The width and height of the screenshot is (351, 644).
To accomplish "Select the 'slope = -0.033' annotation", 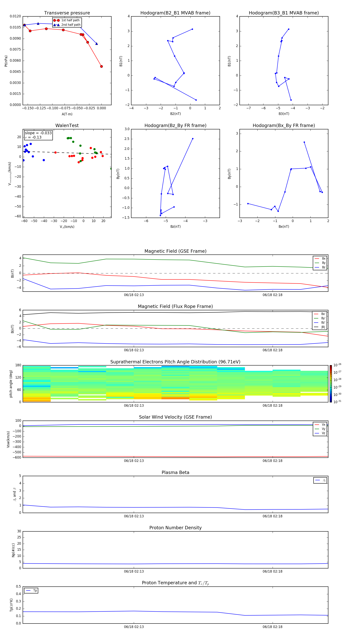I will [x=38, y=133].
